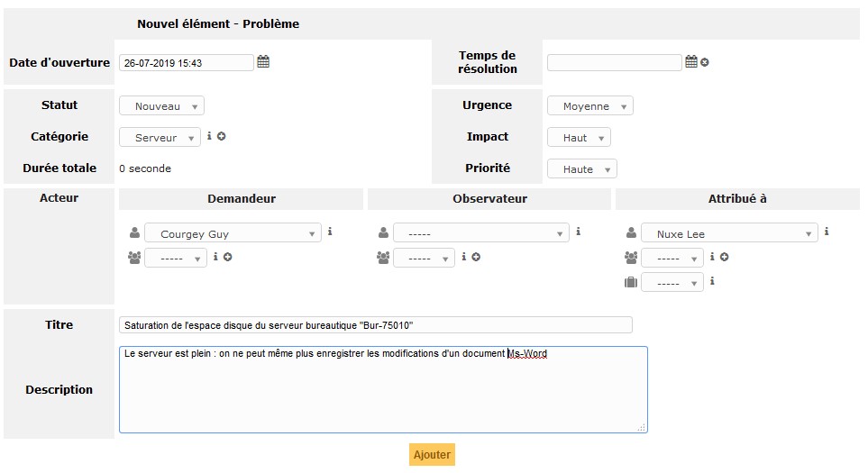Add a Demandeur group with plus icon
868x473 pixels.
pyautogui.click(x=227, y=257)
